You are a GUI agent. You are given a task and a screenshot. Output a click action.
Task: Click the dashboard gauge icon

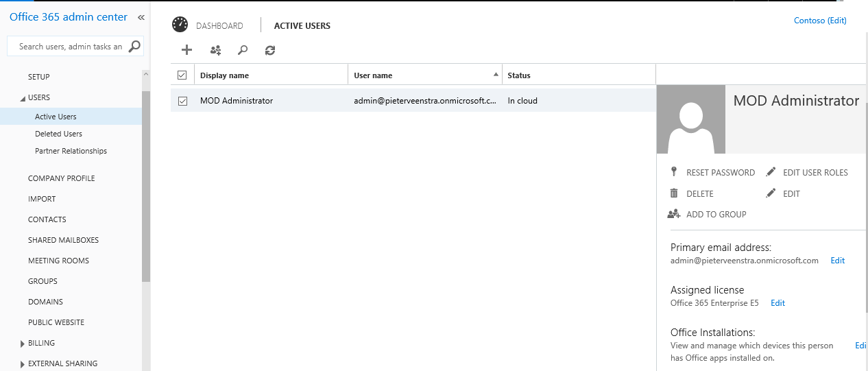click(x=180, y=25)
